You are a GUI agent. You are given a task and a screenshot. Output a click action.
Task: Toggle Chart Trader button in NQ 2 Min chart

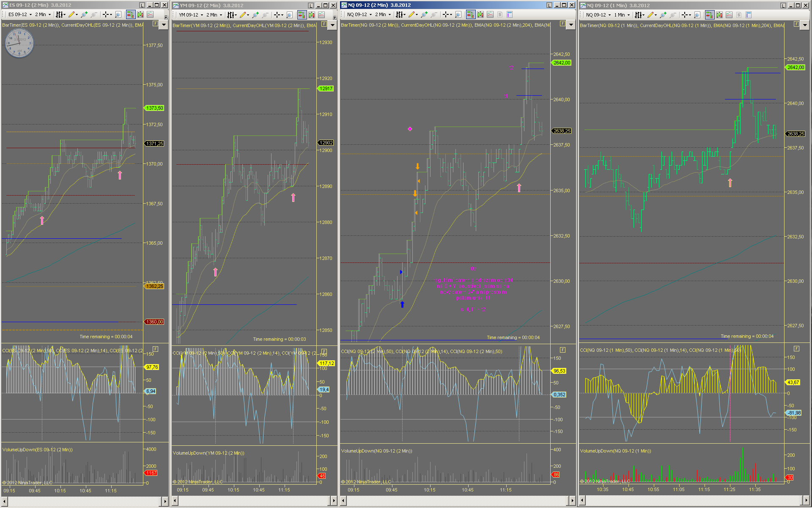(x=470, y=15)
